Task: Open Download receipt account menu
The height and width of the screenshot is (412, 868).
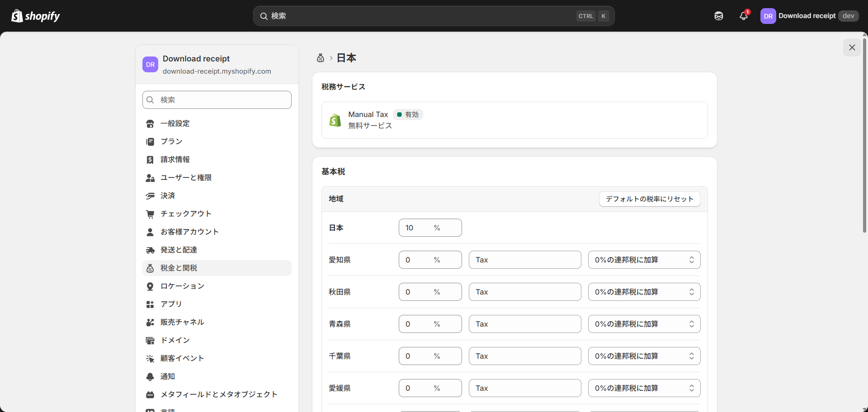Action: 809,16
